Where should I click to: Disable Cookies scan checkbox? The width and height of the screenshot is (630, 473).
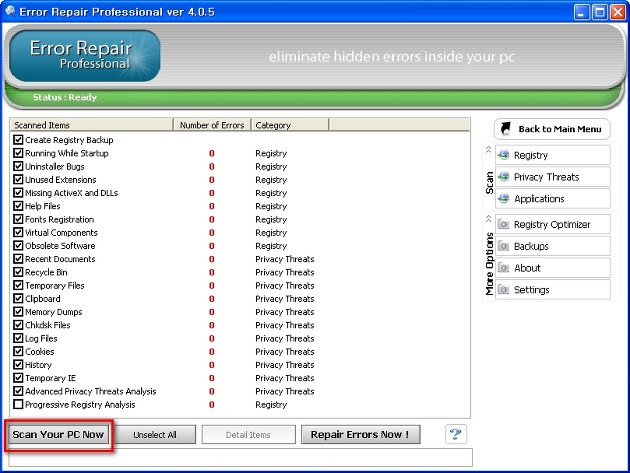pos(18,351)
